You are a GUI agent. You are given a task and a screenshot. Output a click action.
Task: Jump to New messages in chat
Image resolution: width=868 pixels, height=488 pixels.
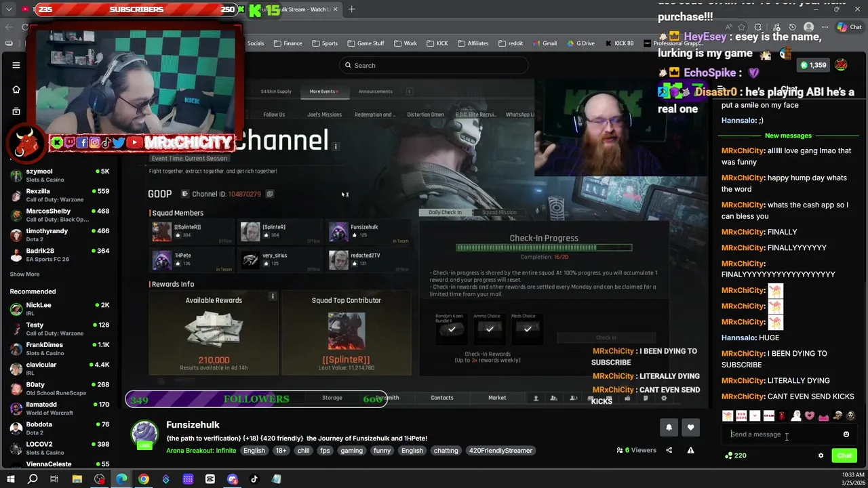coord(787,136)
